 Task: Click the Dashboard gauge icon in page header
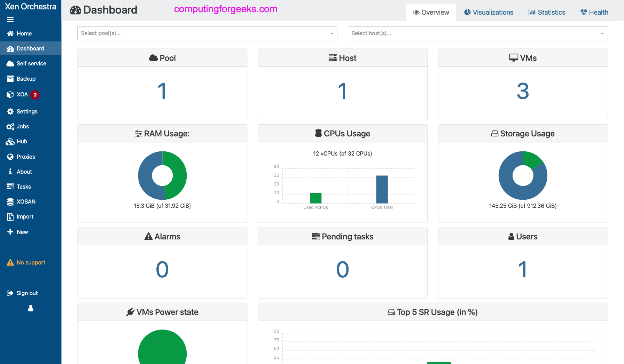[76, 10]
